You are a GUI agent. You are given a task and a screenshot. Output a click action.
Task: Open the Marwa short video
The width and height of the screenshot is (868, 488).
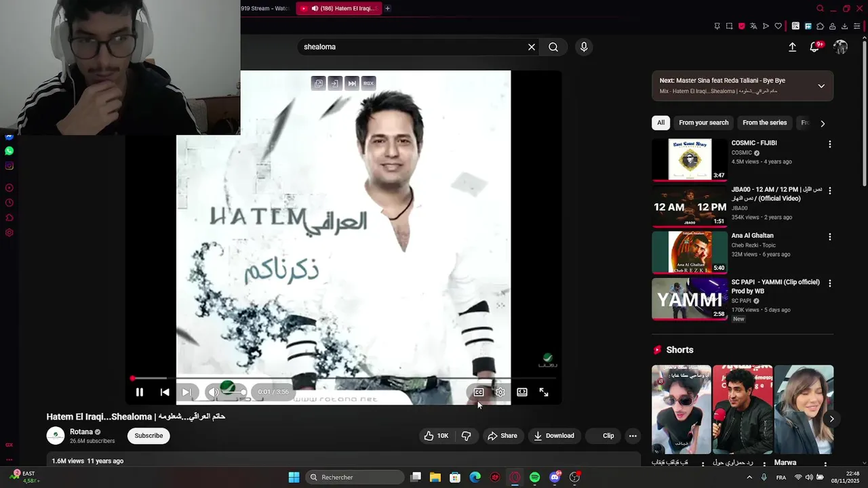click(804, 410)
